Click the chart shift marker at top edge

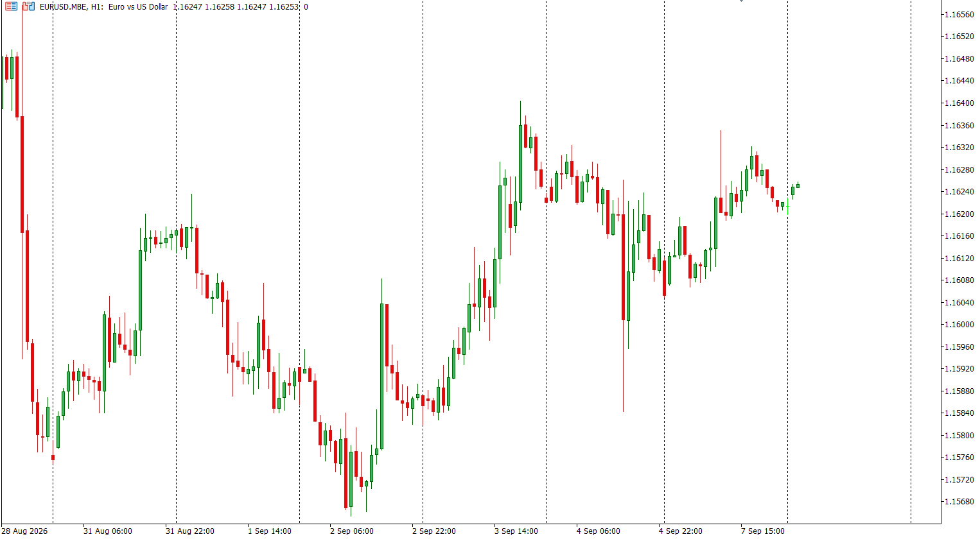pos(741,1)
